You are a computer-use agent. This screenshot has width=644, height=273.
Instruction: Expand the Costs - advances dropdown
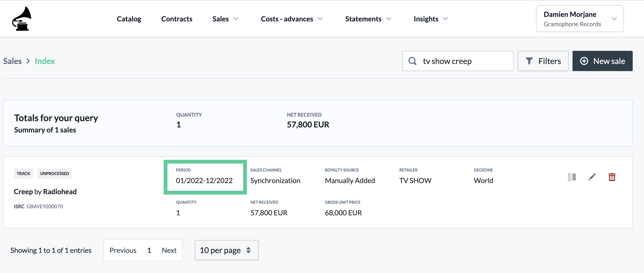292,19
